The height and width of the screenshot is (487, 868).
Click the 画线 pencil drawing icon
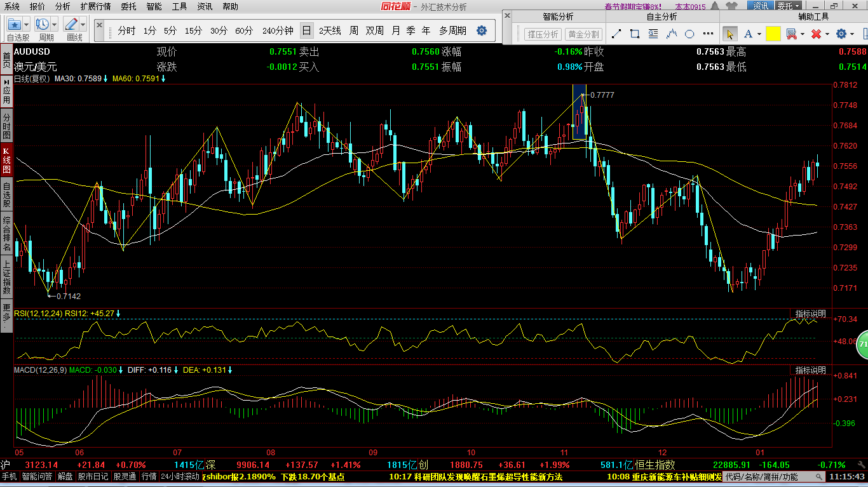pos(71,25)
